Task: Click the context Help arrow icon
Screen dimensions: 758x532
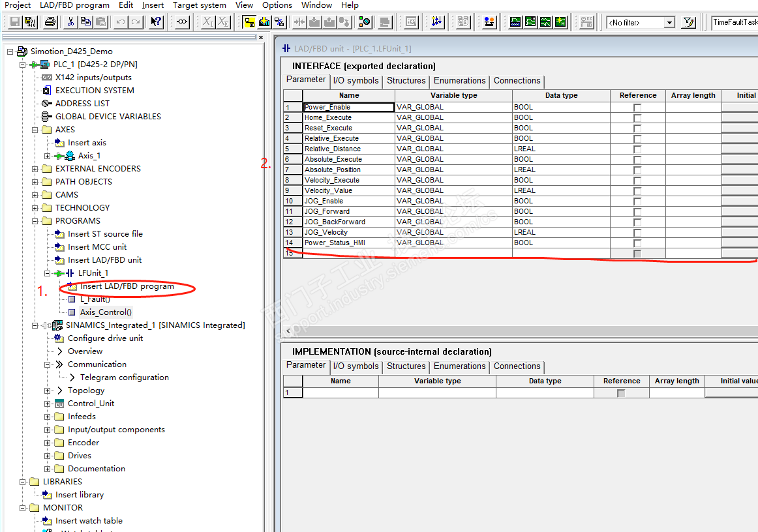Action: click(156, 22)
